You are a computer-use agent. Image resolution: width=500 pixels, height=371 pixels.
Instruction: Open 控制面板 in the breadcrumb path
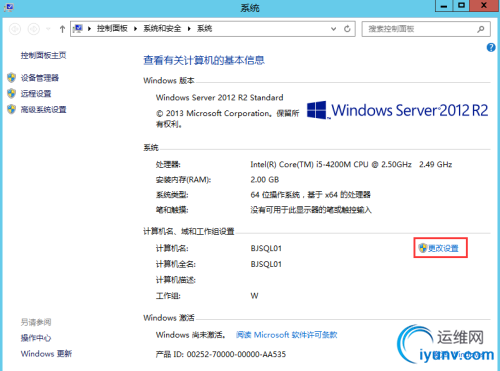tap(112, 29)
